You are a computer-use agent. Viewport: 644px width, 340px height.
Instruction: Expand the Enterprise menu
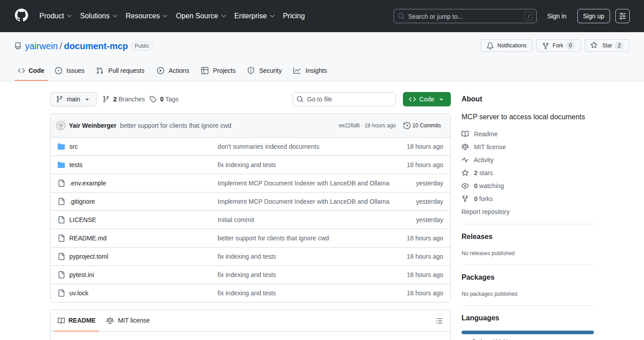254,16
